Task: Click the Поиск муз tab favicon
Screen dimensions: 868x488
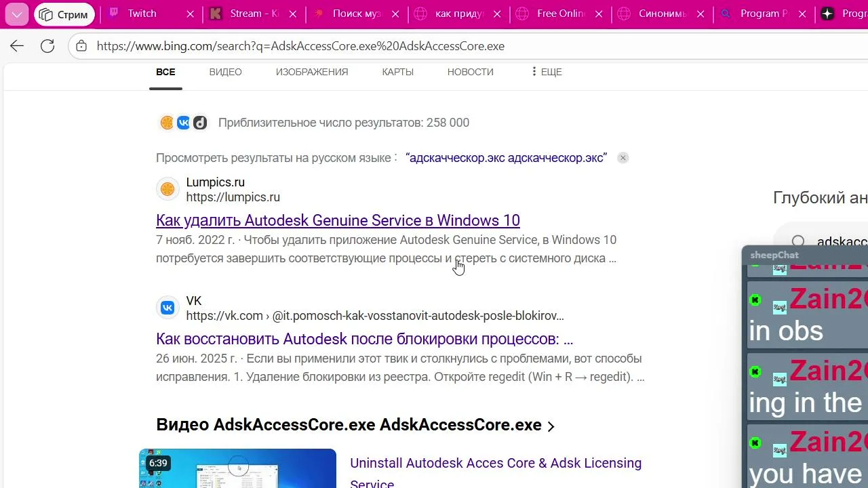Action: 319,14
